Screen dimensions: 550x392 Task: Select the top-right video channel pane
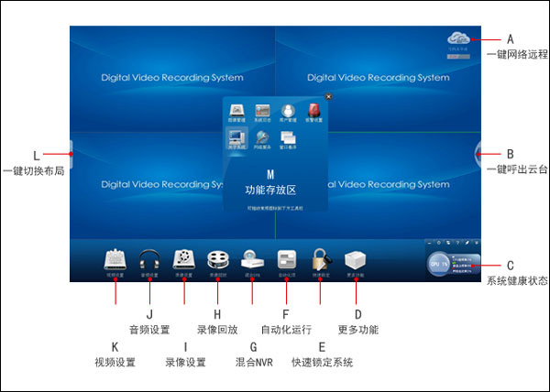tap(378, 79)
